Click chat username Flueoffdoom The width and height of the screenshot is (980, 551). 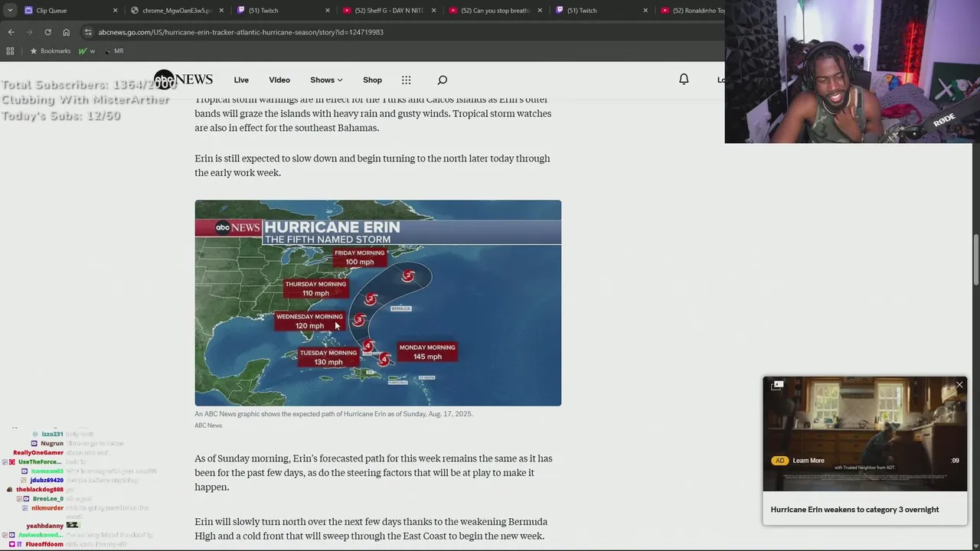44,544
